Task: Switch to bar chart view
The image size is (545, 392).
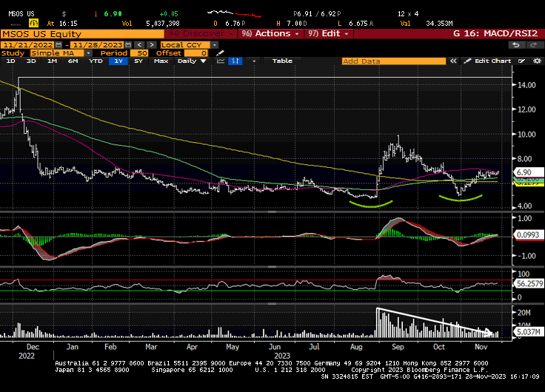Action: [x=235, y=61]
